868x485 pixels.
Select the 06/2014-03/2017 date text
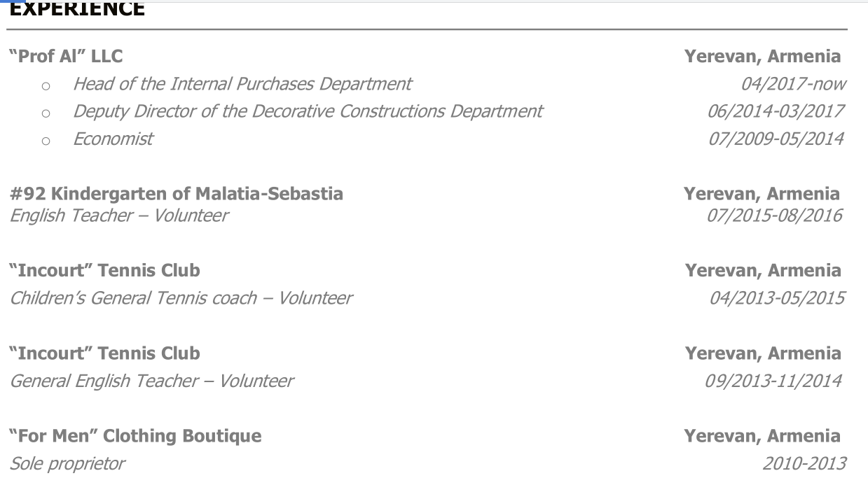tap(776, 111)
